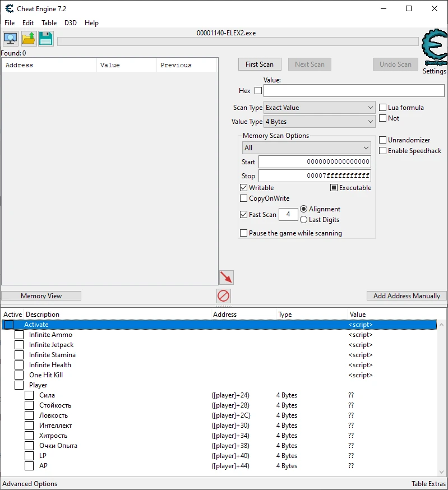
Task: Click the Type column header in table
Action: click(312, 315)
